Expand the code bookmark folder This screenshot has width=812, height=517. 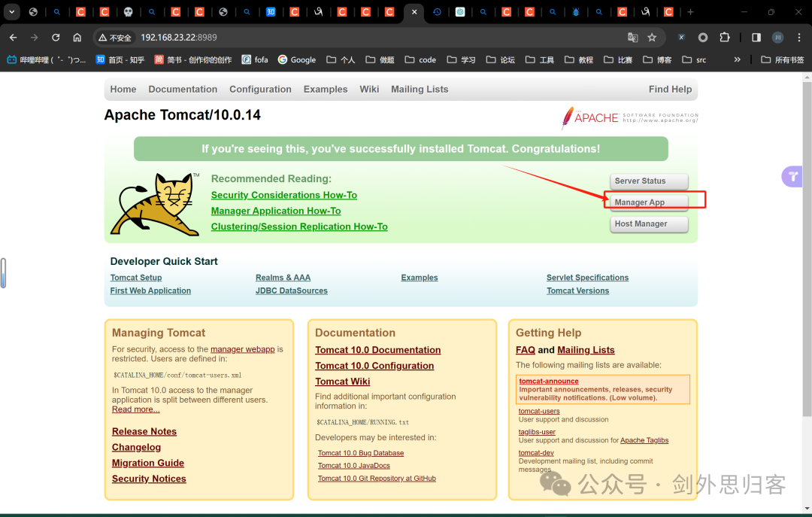pyautogui.click(x=420, y=59)
